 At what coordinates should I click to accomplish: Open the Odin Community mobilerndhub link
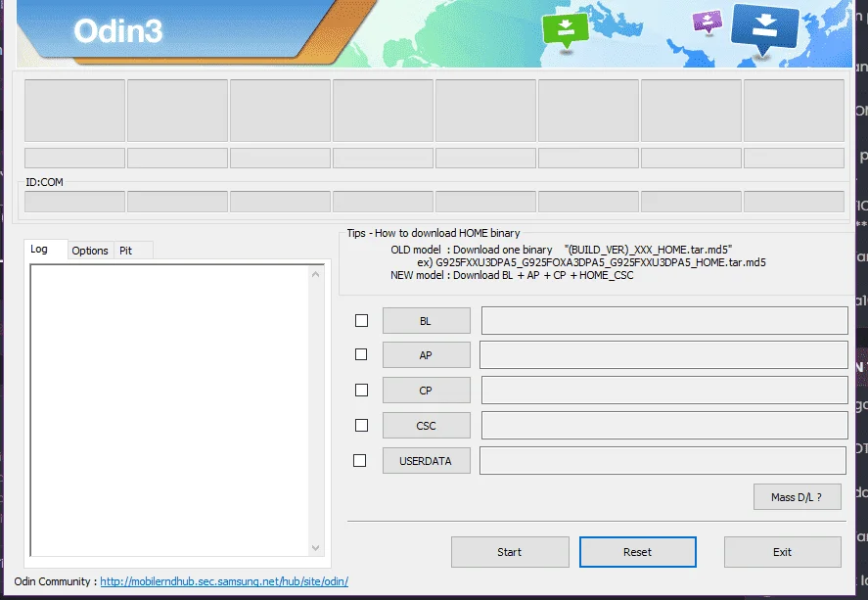[224, 581]
